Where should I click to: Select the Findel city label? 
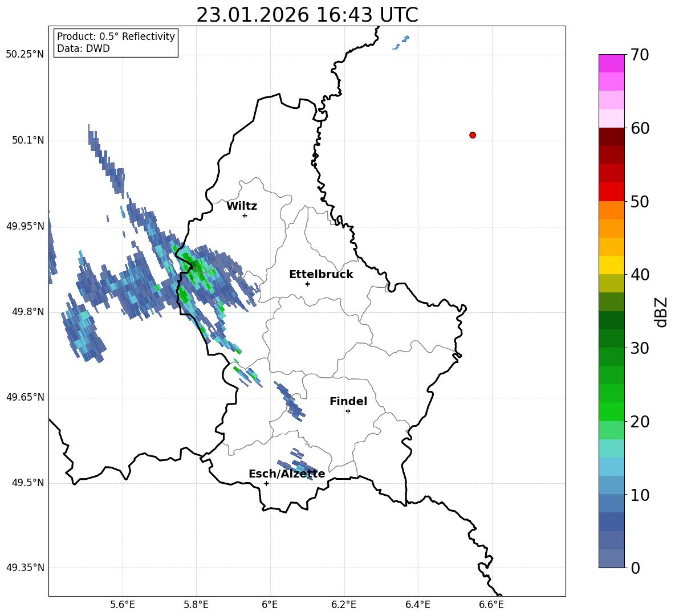point(348,401)
